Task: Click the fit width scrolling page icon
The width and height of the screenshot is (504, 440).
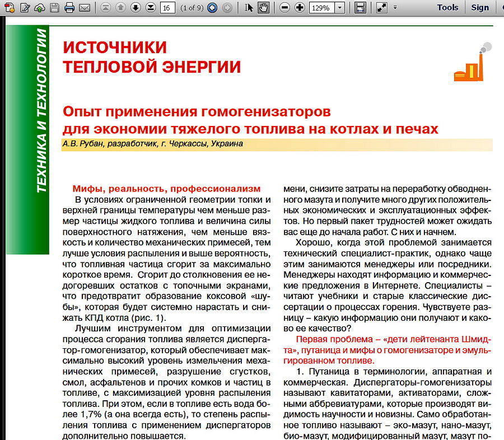Action: coord(360,7)
